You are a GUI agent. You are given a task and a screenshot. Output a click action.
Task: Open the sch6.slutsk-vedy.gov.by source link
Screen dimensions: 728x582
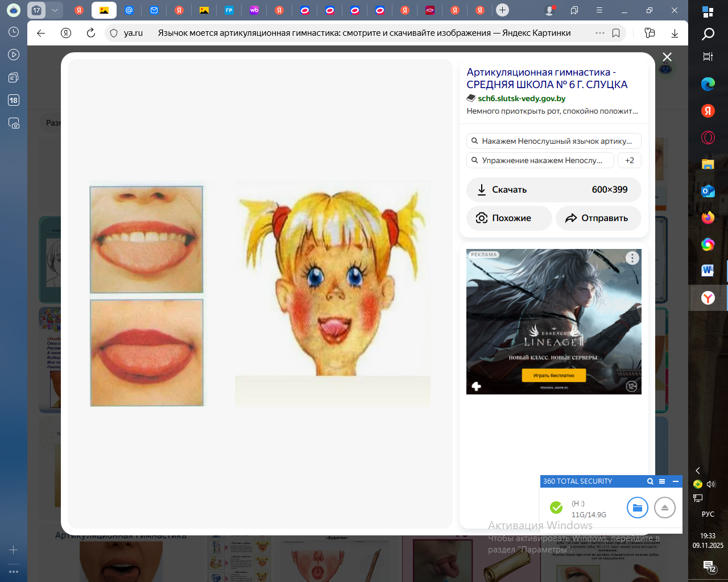coord(521,98)
